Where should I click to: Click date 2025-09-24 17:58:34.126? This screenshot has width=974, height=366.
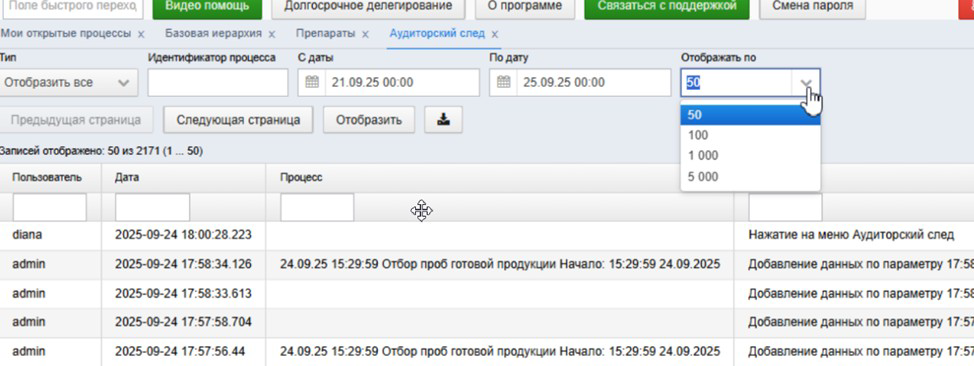click(183, 264)
